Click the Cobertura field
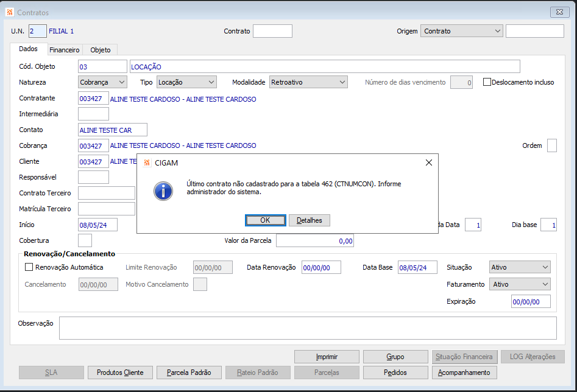Image resolution: width=577 pixels, height=392 pixels. tap(85, 240)
